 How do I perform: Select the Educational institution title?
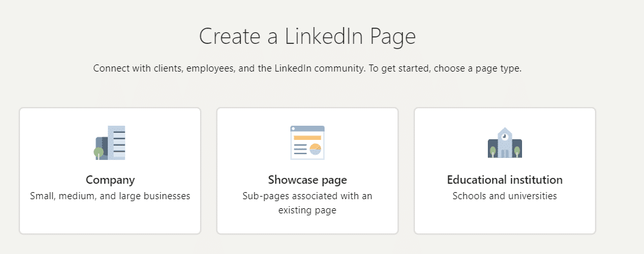(x=505, y=180)
